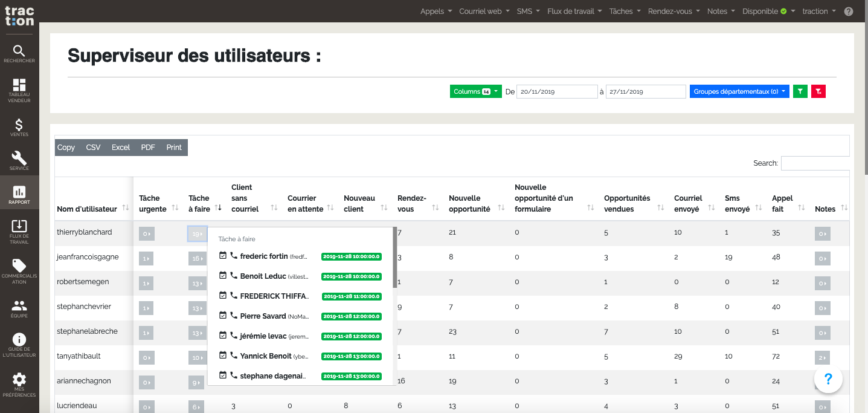Open the SMS menu

point(529,11)
